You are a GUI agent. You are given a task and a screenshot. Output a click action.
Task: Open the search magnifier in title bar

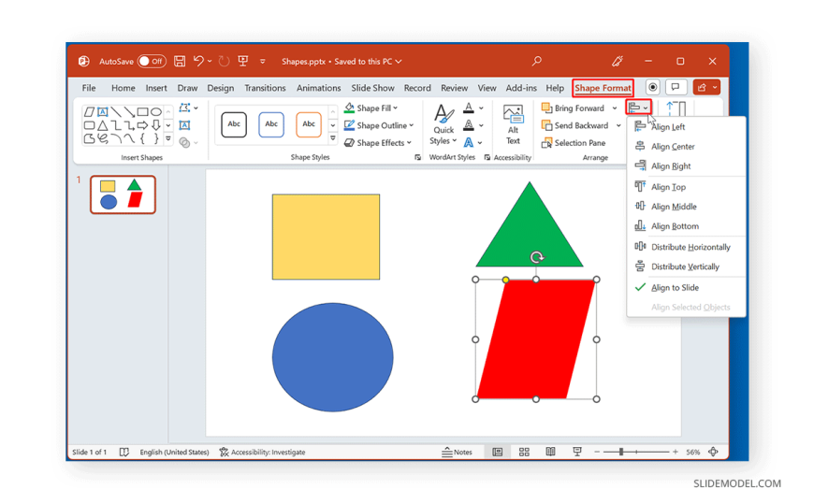[537, 62]
